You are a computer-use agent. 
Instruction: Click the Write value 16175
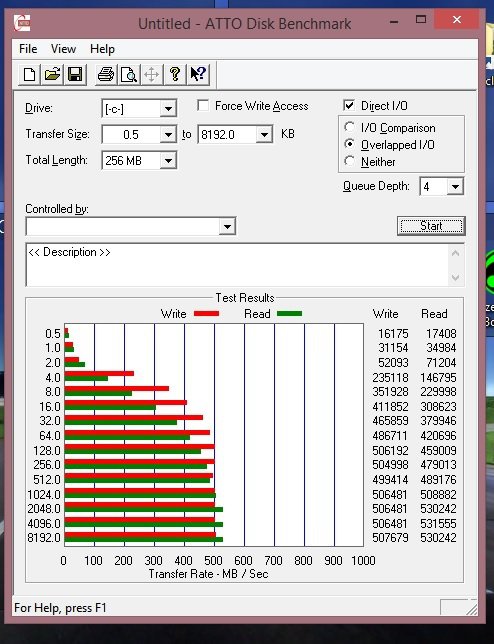click(x=393, y=334)
